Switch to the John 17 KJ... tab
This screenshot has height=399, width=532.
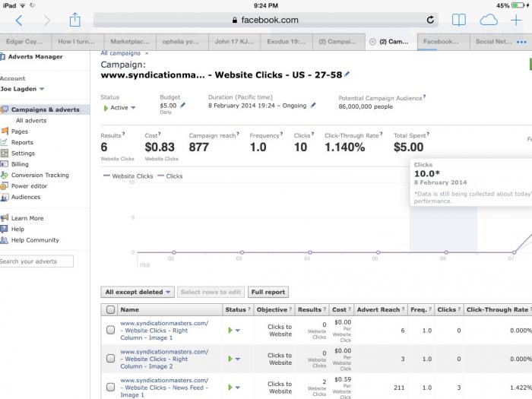point(234,42)
